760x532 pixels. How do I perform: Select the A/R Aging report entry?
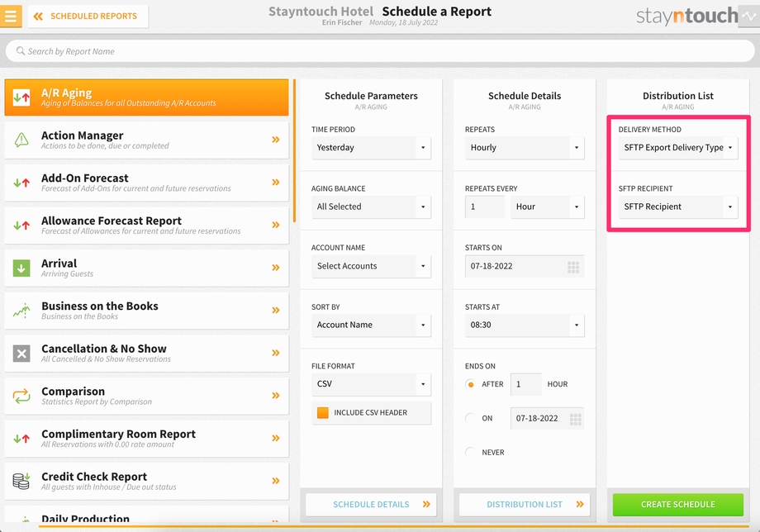(146, 97)
